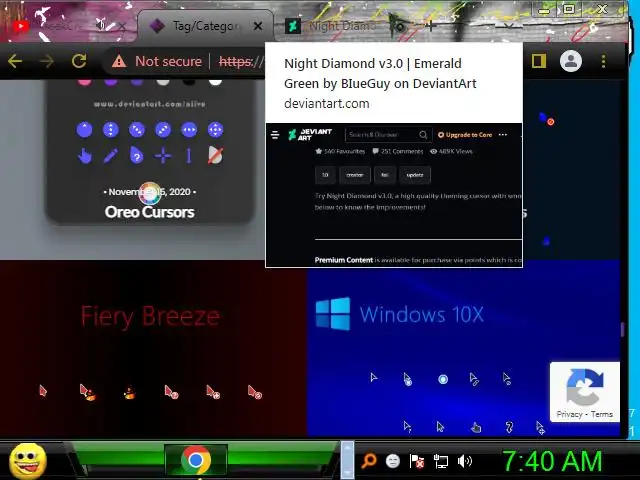Click the page vertical scrollbar thumb
The height and width of the screenshot is (480, 640).
(x=622, y=330)
